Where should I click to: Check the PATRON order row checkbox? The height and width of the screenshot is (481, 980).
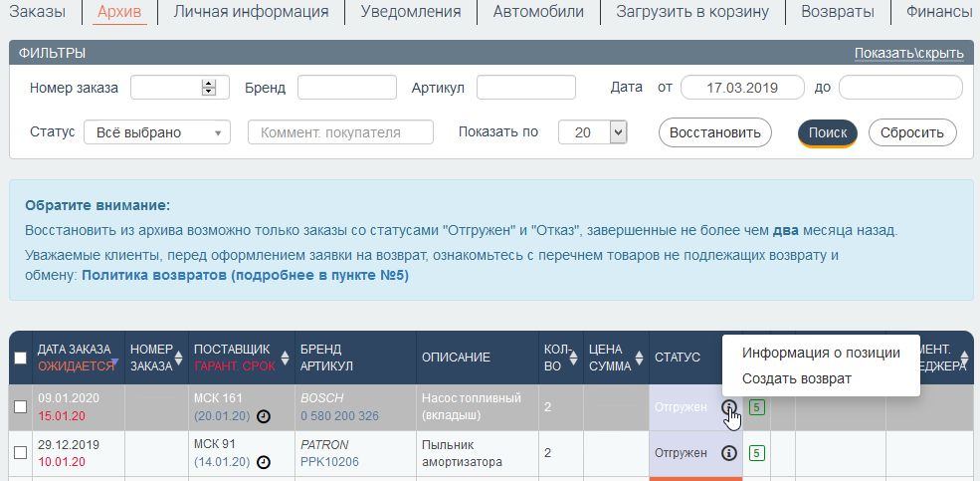pyautogui.click(x=21, y=452)
